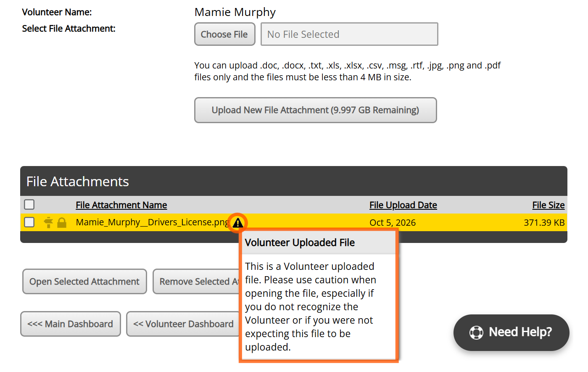588x372 pixels.
Task: Click the padlock icon in file row
Action: click(x=62, y=222)
